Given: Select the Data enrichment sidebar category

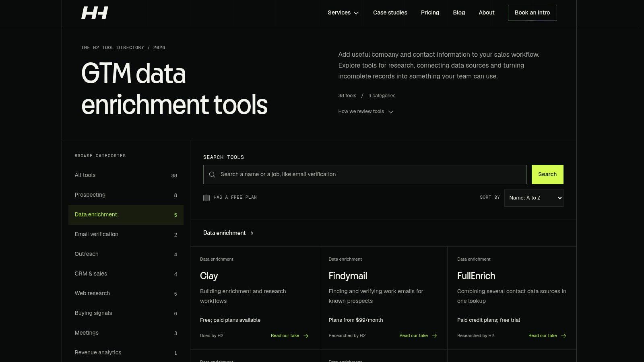Looking at the screenshot, I should pos(126,215).
